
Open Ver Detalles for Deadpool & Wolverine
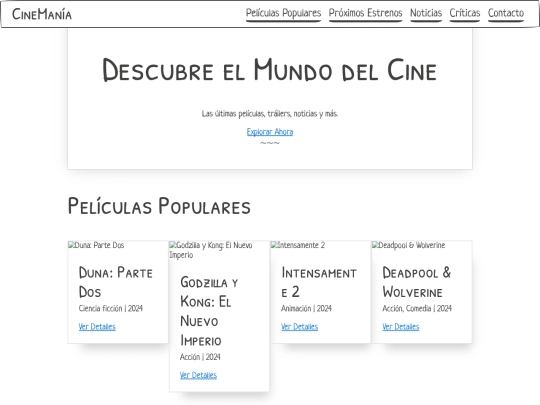401,326
